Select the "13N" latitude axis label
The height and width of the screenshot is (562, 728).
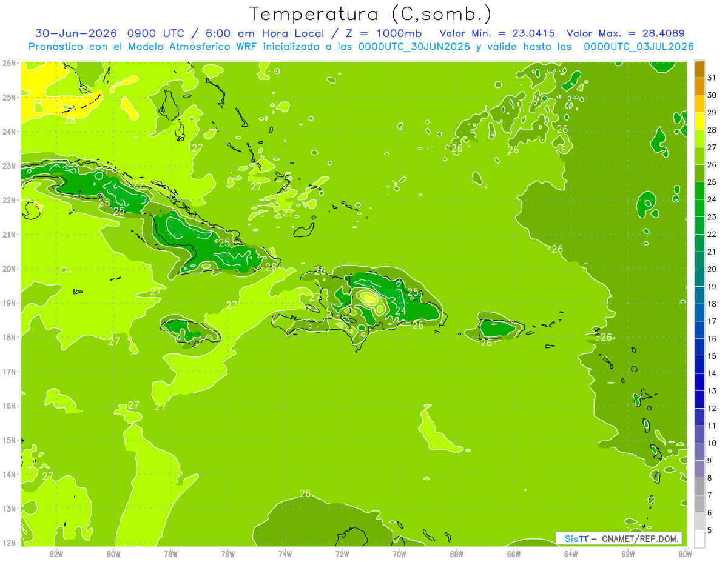coord(9,508)
